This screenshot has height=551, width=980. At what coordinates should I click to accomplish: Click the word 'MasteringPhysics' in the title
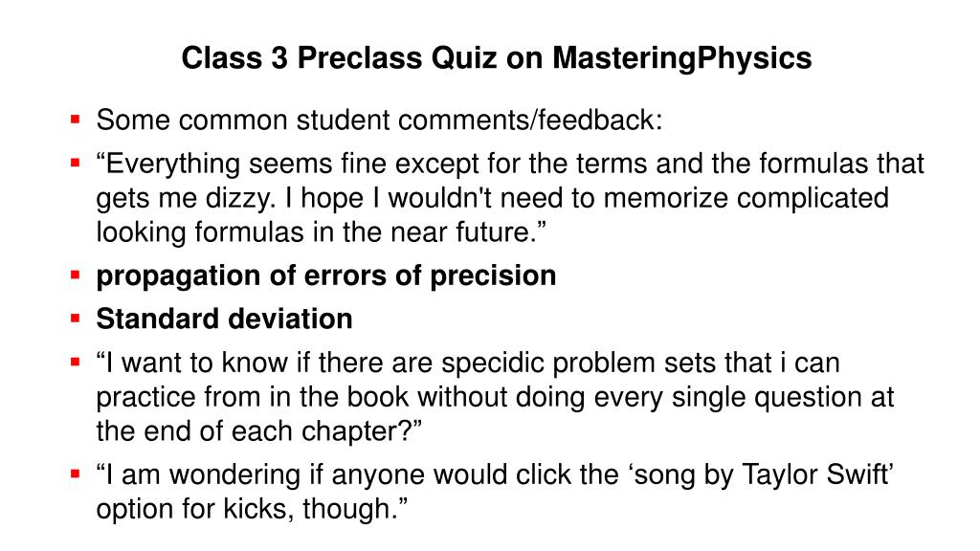coord(681,58)
